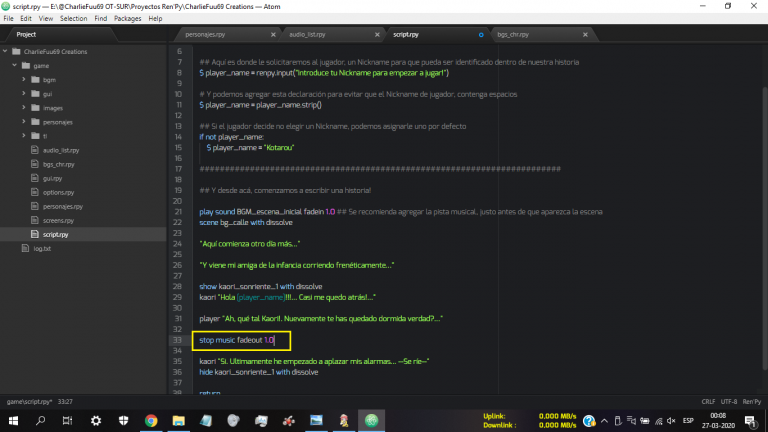Viewport: 768px width, 432px height.
Task: Open the Selection menu
Action: 73,18
